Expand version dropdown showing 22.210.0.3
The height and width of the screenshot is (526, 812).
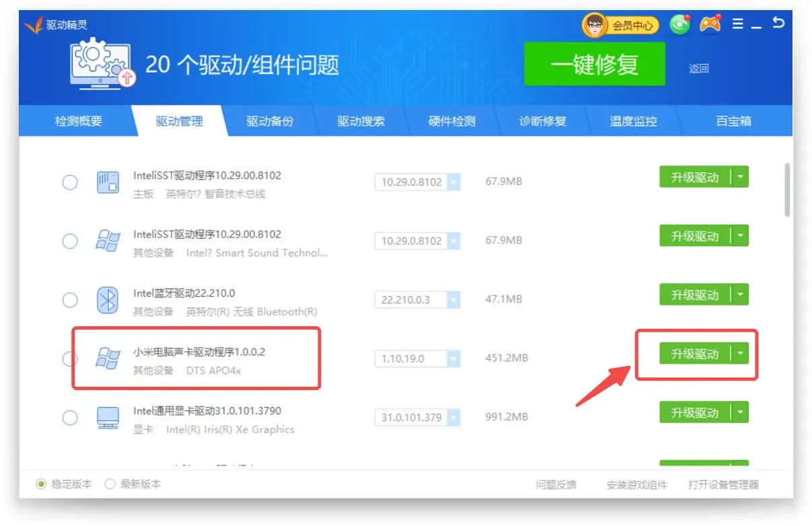pos(453,300)
